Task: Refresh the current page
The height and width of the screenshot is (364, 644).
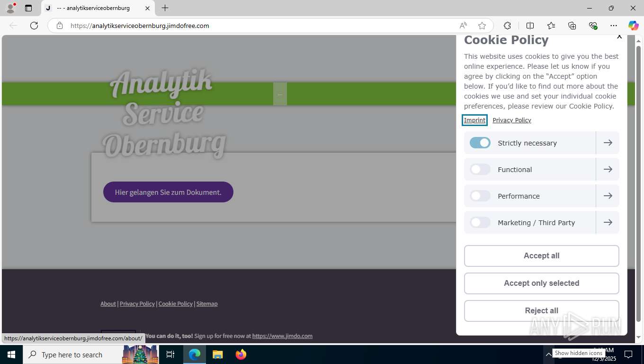Action: coord(34,26)
